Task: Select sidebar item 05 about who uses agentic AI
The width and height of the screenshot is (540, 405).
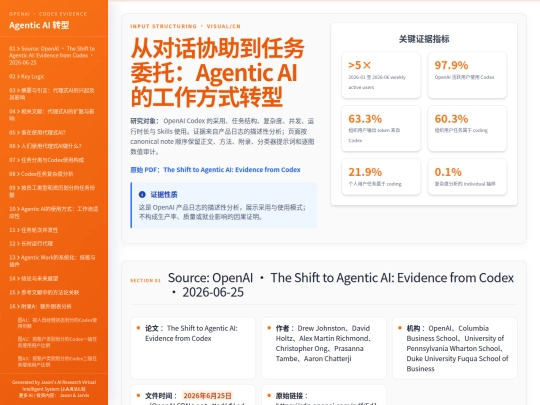Action: [x=37, y=132]
